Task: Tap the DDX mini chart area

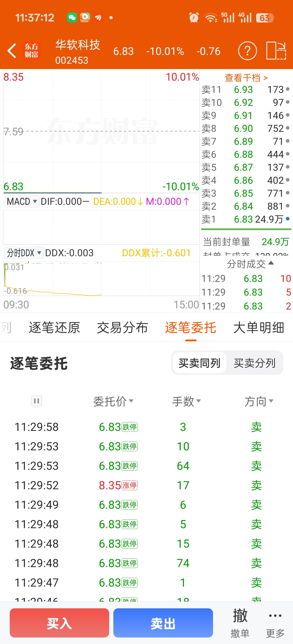Action: point(101,278)
